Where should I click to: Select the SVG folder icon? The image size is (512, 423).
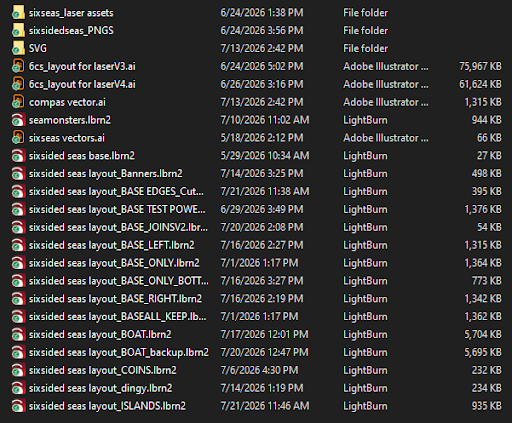point(18,48)
